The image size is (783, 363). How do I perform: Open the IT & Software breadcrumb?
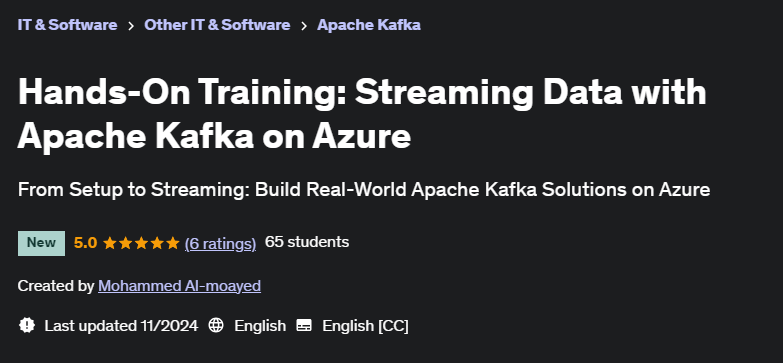67,25
